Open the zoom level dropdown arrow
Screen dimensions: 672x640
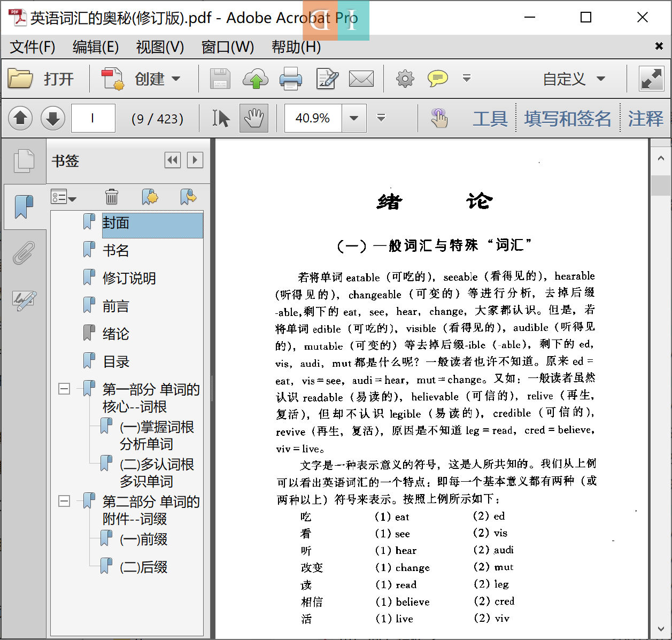354,118
